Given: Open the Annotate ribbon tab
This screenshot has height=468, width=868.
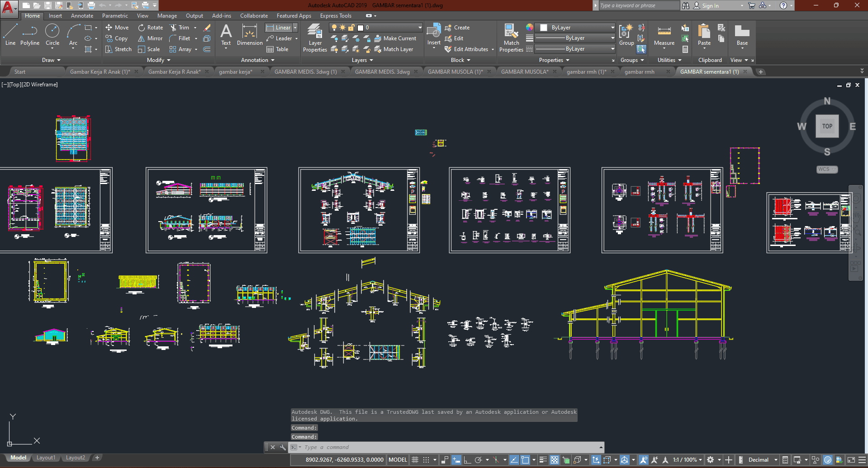Looking at the screenshot, I should point(82,16).
